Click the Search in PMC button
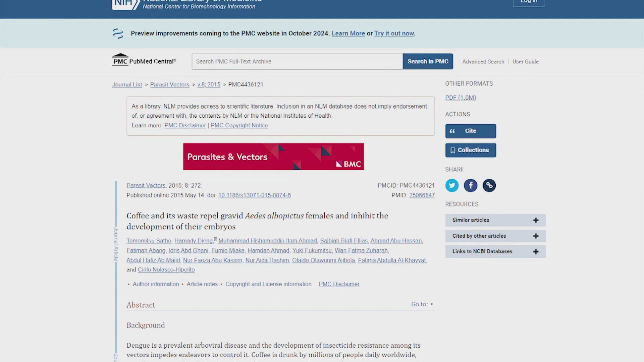Image resolution: width=644 pixels, height=362 pixels. pyautogui.click(x=428, y=61)
